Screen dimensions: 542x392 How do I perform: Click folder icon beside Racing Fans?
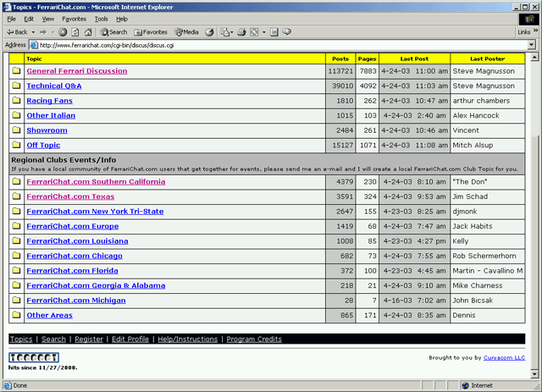16,100
